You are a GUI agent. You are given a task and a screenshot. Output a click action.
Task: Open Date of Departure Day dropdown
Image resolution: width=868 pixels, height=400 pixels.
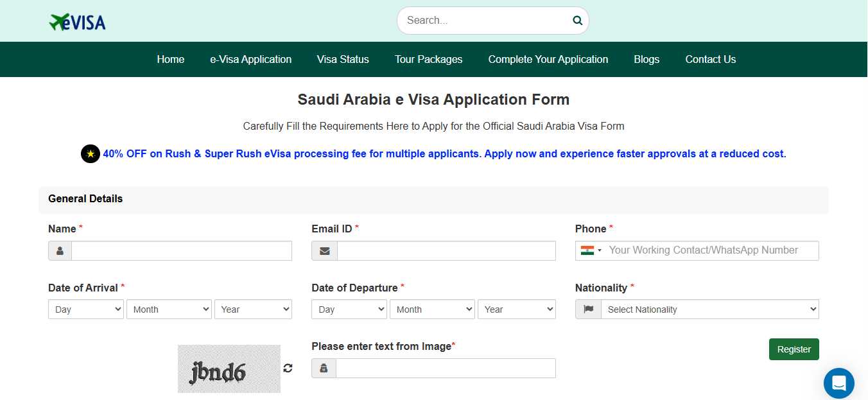[x=349, y=309]
